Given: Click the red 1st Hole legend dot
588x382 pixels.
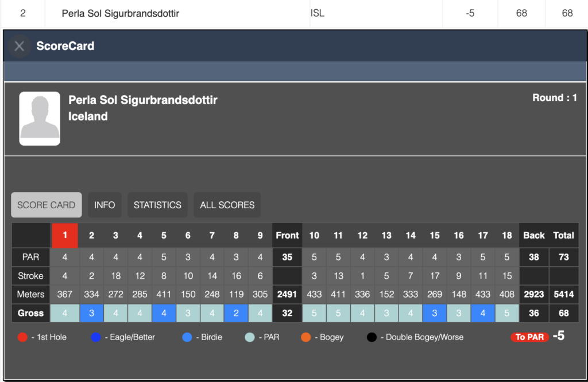Looking at the screenshot, I should (22, 337).
